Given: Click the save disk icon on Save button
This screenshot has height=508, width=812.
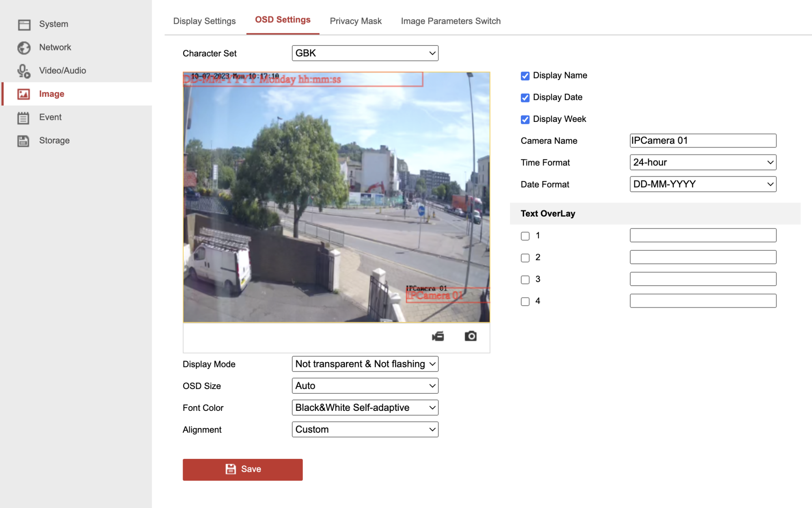Looking at the screenshot, I should (x=230, y=469).
